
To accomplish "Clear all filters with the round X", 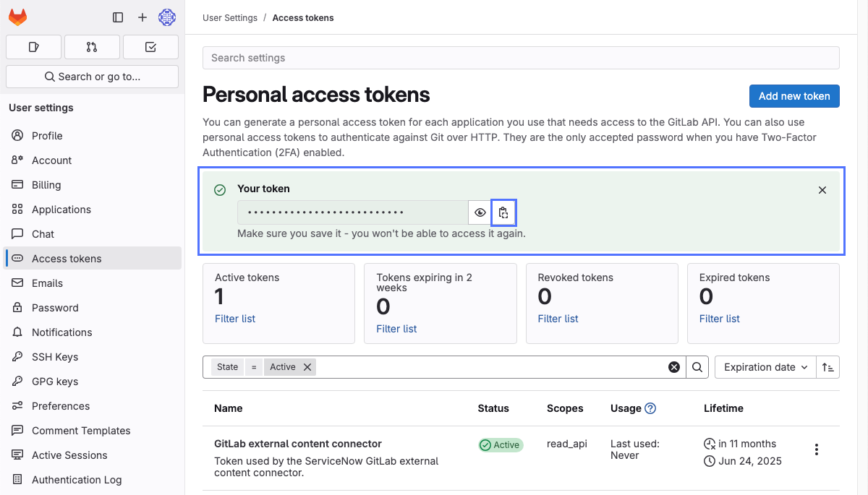I will click(x=674, y=367).
